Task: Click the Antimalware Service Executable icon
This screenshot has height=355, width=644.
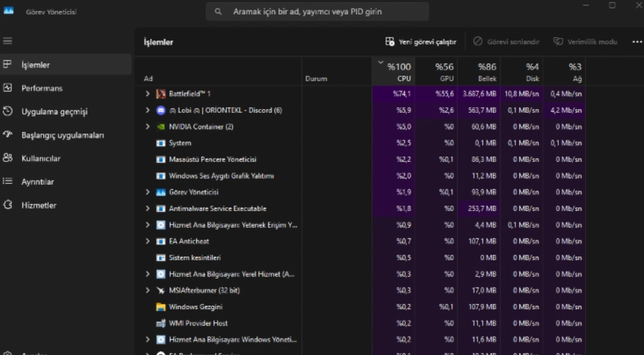Action: [161, 209]
